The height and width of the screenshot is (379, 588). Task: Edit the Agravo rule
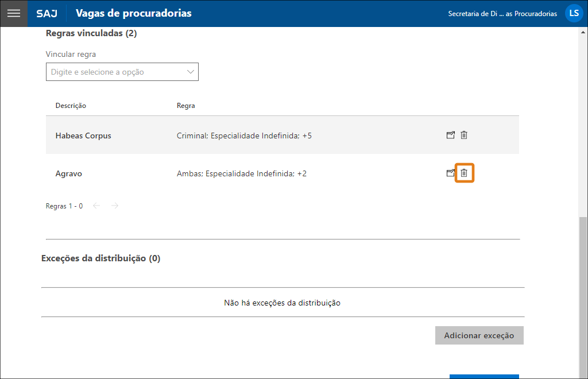pos(450,173)
